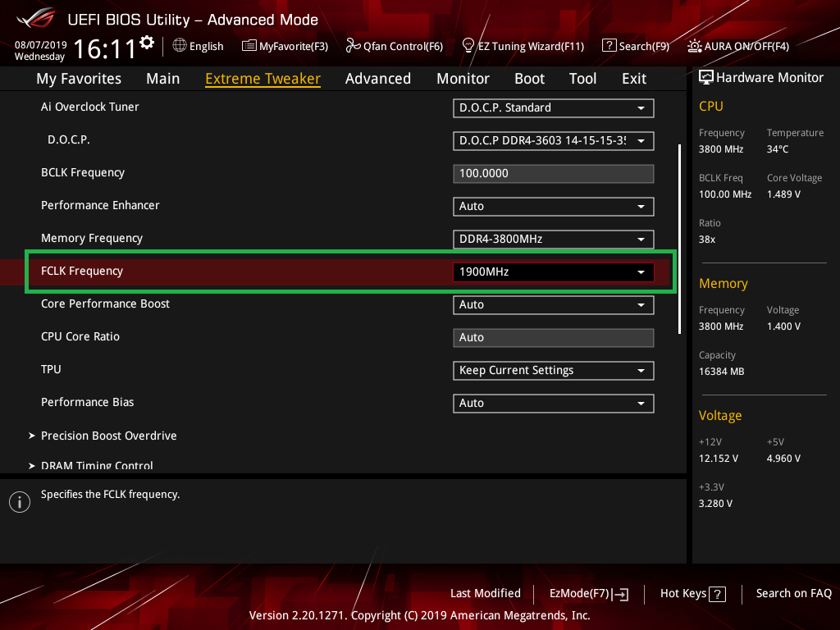Screen dimensions: 840x630
Task: Click CPU Ratio 38x value
Action: coord(706,239)
